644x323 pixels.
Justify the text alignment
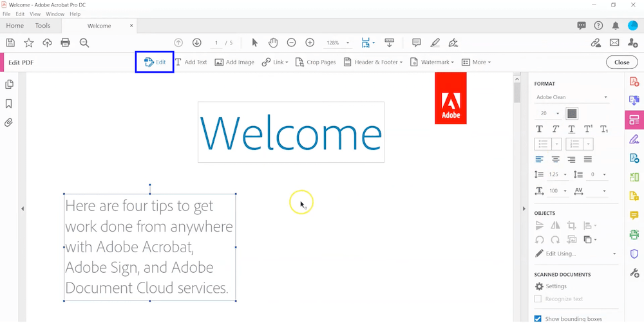click(x=588, y=159)
